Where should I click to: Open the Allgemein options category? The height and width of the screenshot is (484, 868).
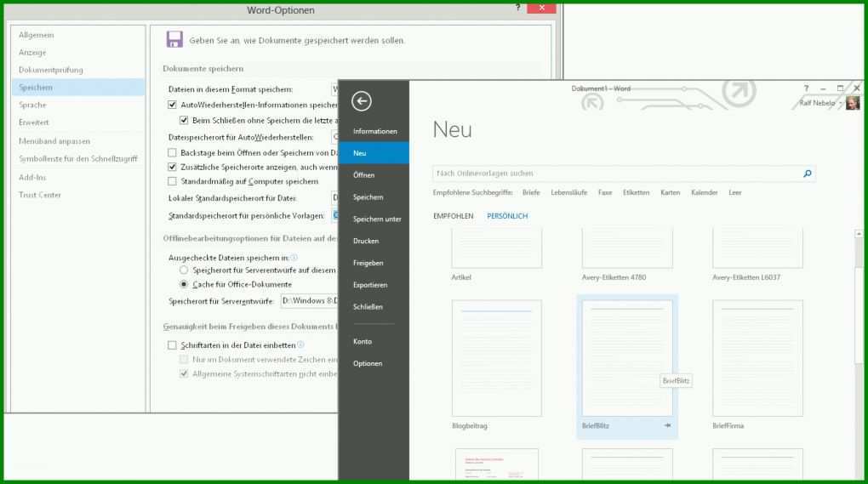pyautogui.click(x=78, y=35)
